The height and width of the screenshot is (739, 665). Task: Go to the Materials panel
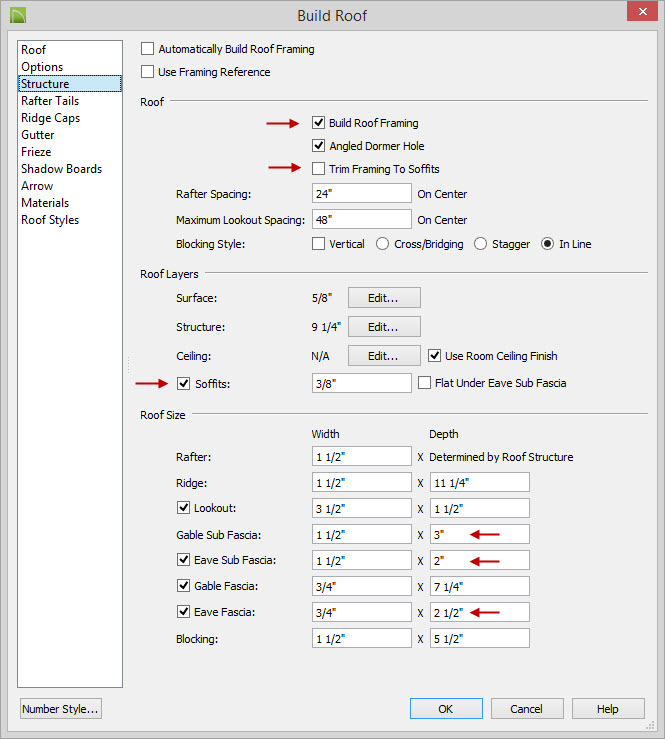(x=45, y=203)
